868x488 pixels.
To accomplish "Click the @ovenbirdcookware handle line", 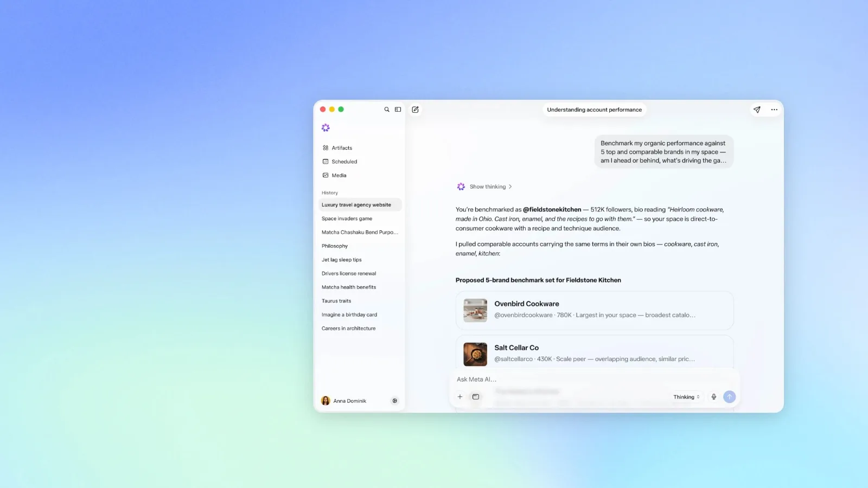I will point(595,315).
